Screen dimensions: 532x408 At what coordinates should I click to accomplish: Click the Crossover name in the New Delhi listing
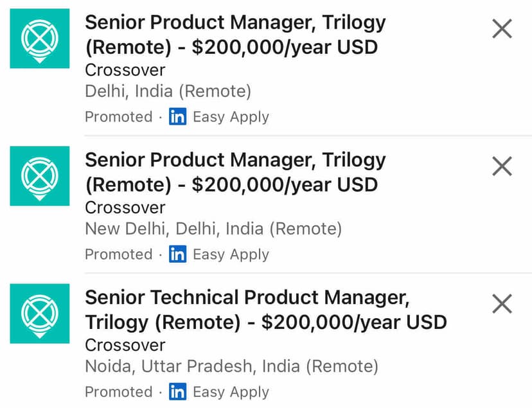click(x=125, y=208)
